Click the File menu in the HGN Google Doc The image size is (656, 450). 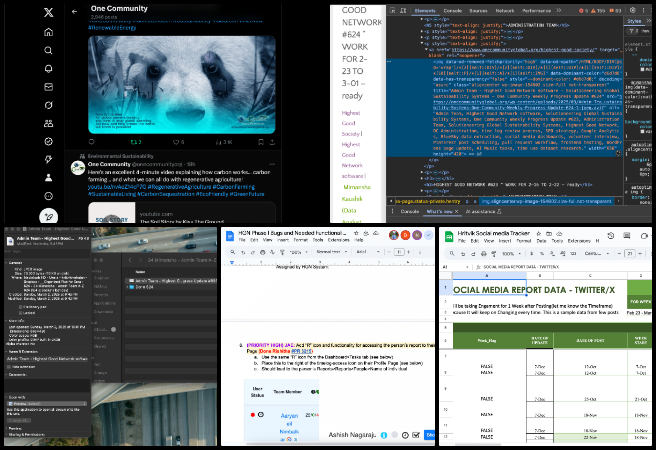[242, 240]
